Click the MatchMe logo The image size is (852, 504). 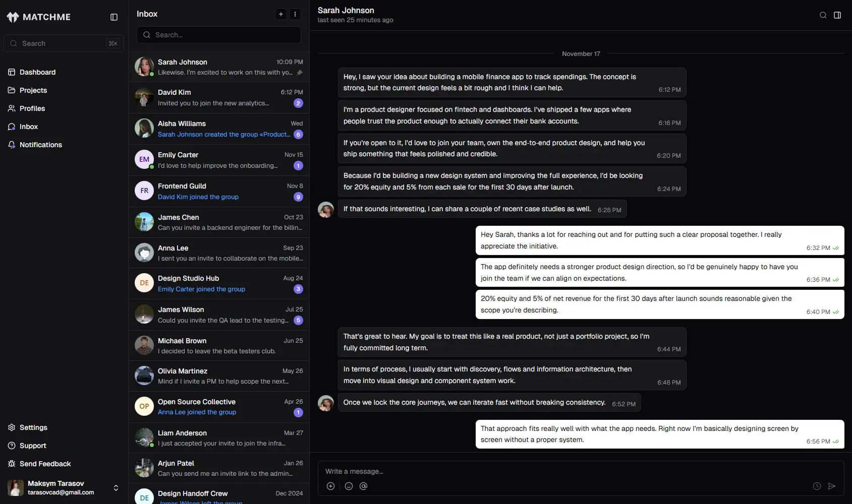(39, 17)
